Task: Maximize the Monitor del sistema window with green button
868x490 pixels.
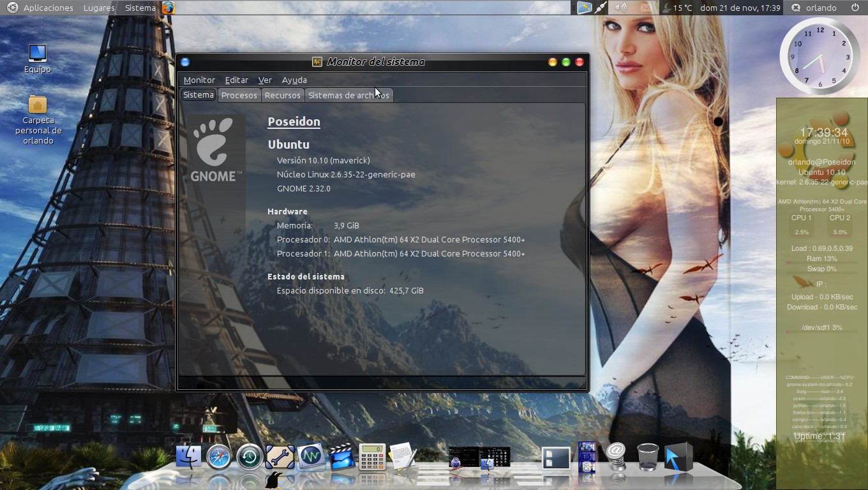Action: [566, 62]
